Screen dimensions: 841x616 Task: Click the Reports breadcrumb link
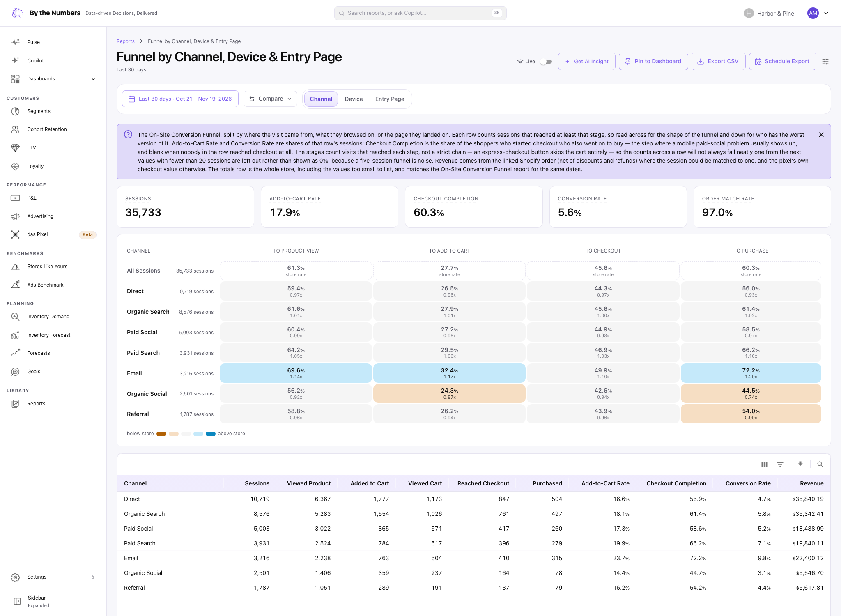coord(126,41)
